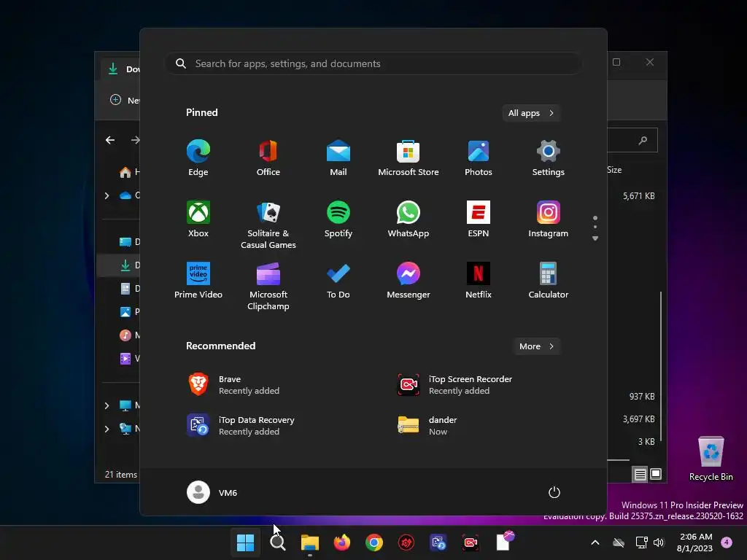747x560 pixels.
Task: Switch Explorer to details view
Action: [x=640, y=474]
